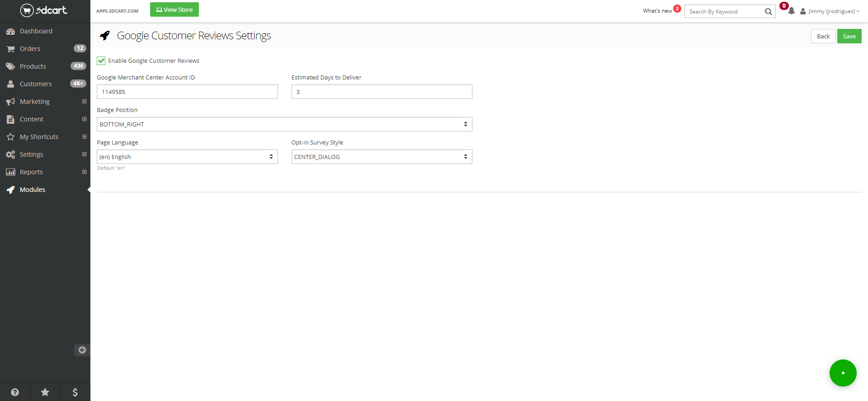Open the Page Language dropdown
This screenshot has width=868, height=401.
[x=187, y=157]
